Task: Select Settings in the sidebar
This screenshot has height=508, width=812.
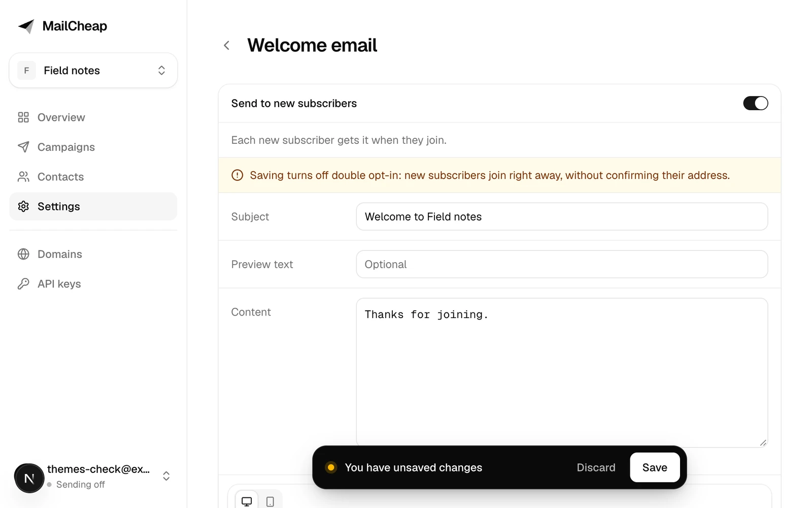Action: 93,206
